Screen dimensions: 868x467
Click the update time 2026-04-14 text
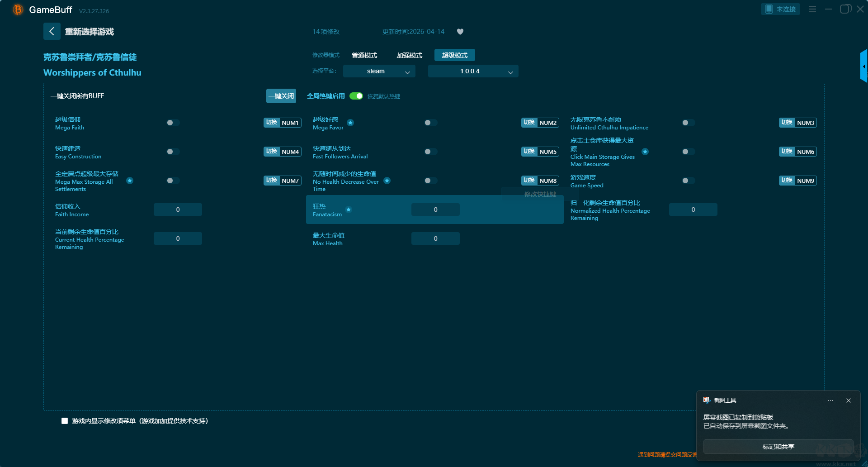click(x=413, y=32)
